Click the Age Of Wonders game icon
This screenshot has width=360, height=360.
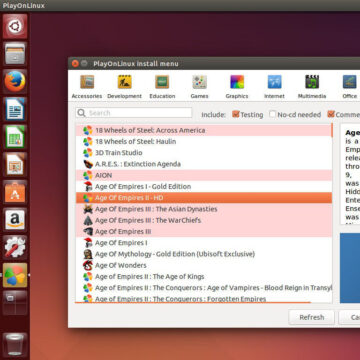tap(88, 265)
